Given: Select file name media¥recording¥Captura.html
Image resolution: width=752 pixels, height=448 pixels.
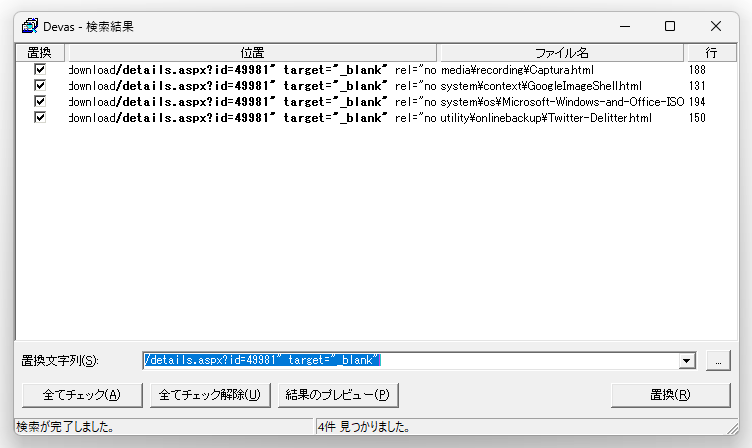Looking at the screenshot, I should [517, 70].
